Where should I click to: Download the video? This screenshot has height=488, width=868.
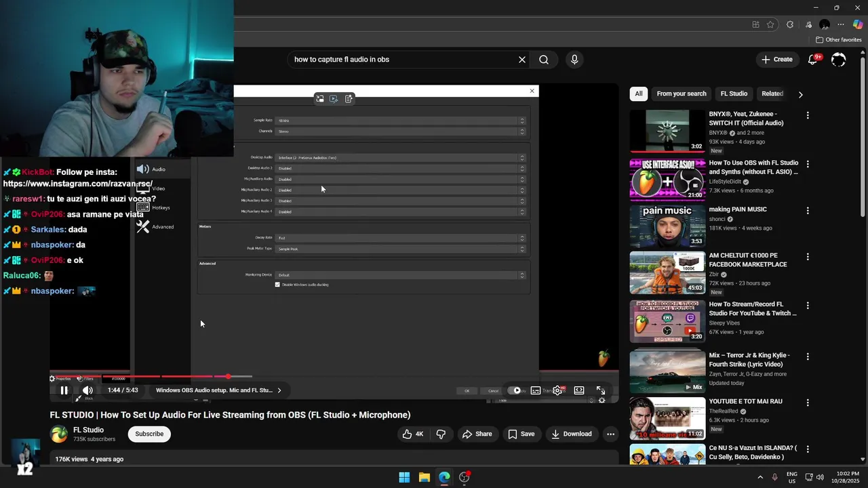click(x=572, y=434)
